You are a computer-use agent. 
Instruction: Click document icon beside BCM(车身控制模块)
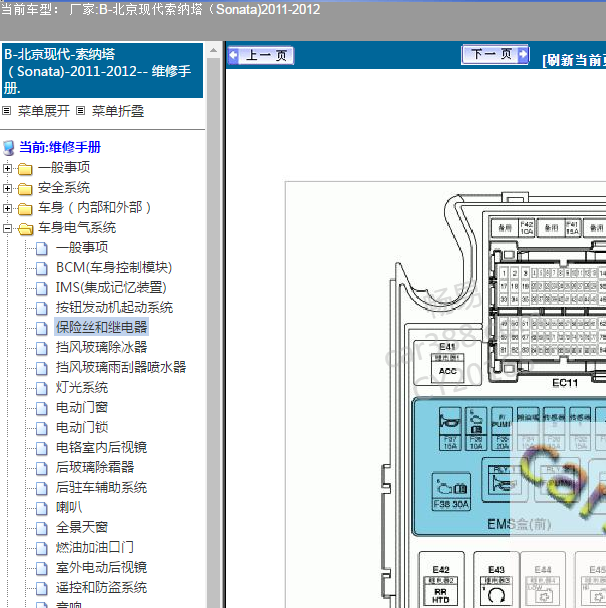pyautogui.click(x=42, y=268)
